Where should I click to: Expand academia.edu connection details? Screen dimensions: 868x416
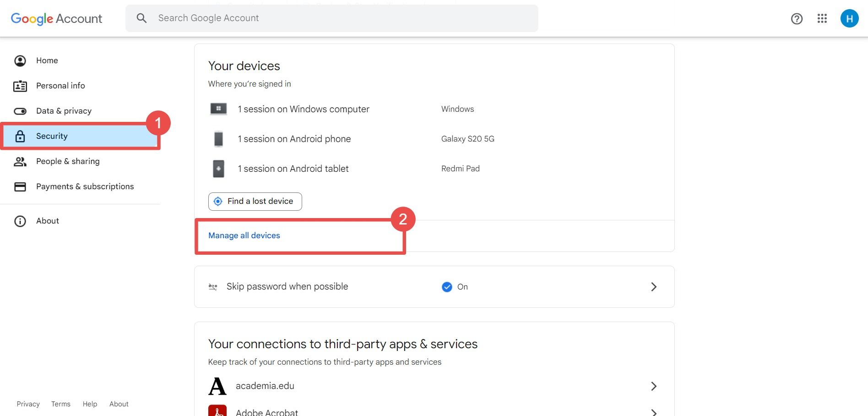point(653,386)
